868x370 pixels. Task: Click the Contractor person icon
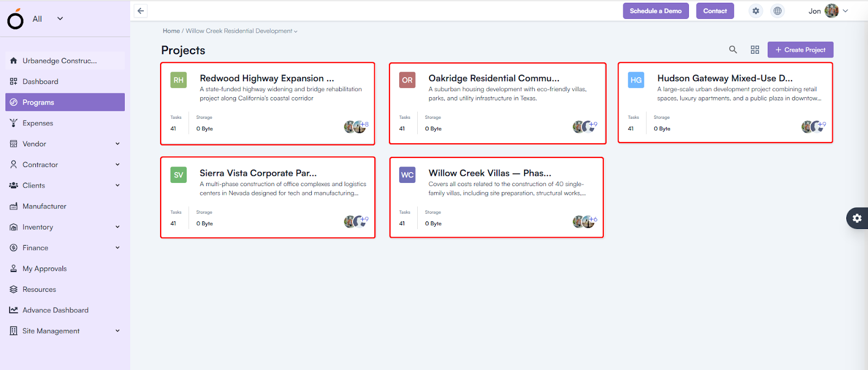click(x=14, y=164)
